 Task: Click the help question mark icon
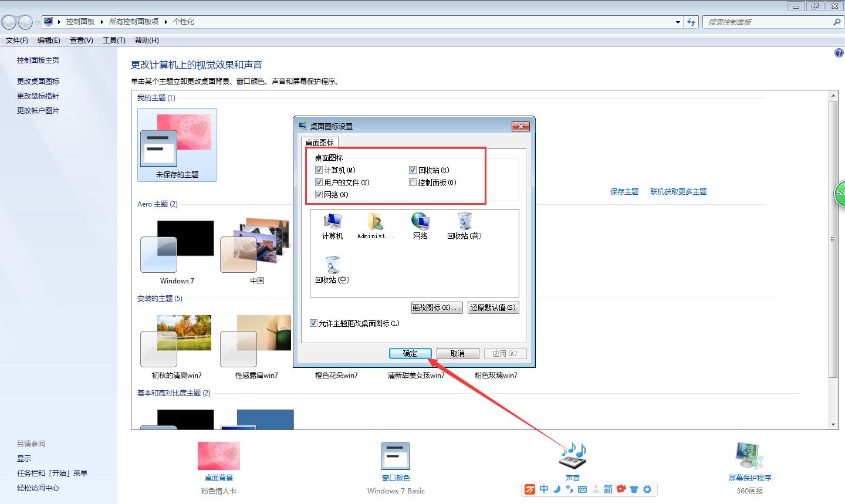(839, 53)
